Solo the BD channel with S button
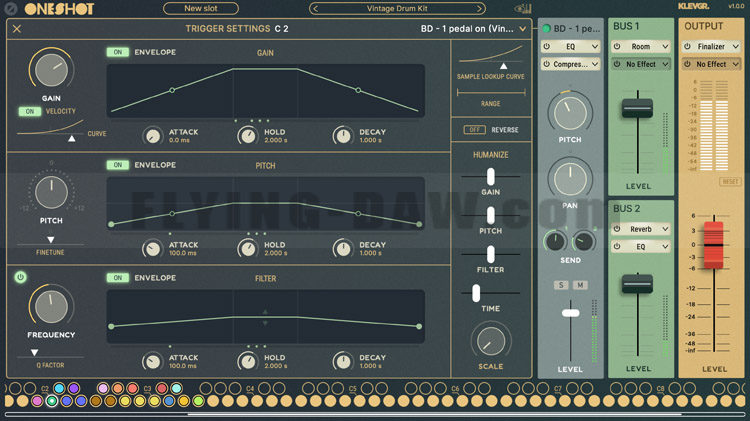Viewport: 750px width, 421px height. pos(561,285)
